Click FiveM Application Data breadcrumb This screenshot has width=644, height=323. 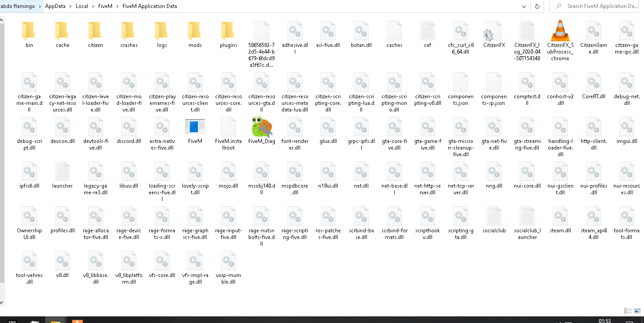(150, 6)
